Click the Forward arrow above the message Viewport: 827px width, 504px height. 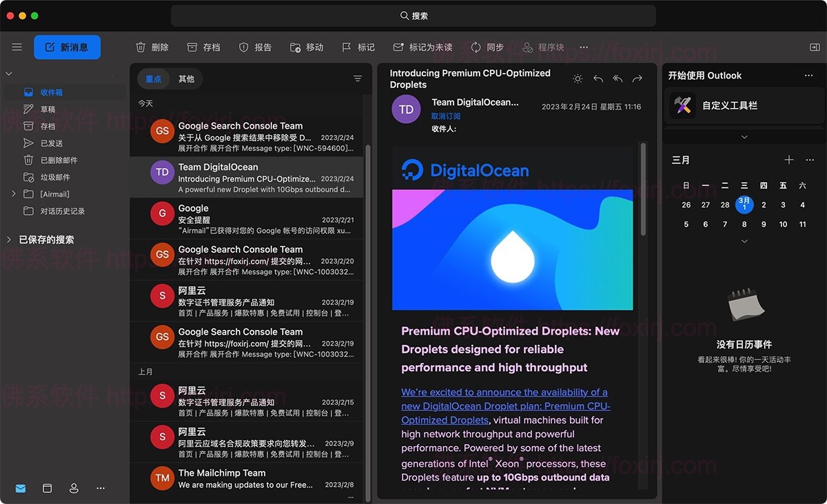pos(637,78)
